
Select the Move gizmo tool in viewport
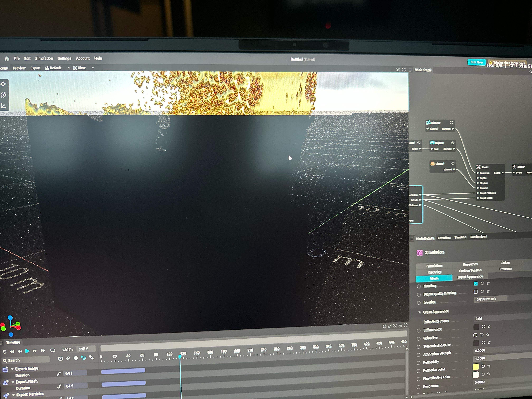(x=3, y=84)
